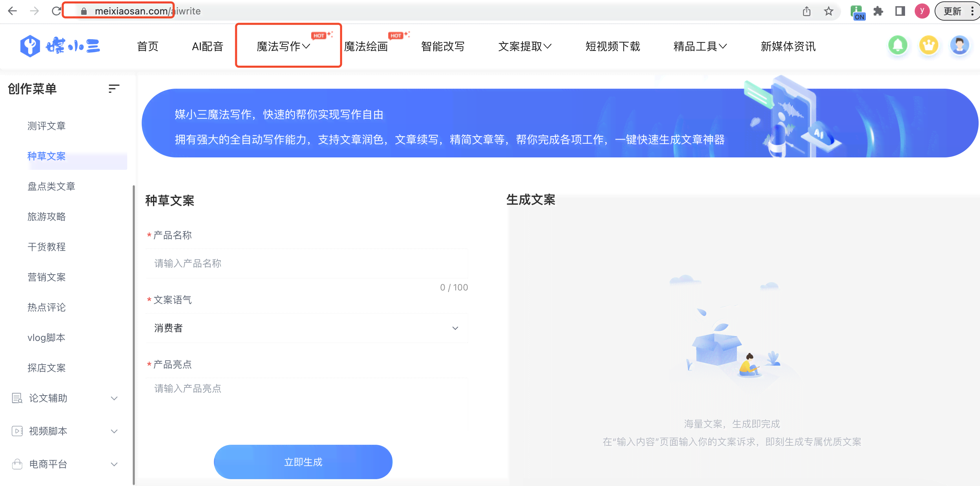Expand the 文案提取 dropdown menu
This screenshot has height=486, width=980.
(x=525, y=46)
